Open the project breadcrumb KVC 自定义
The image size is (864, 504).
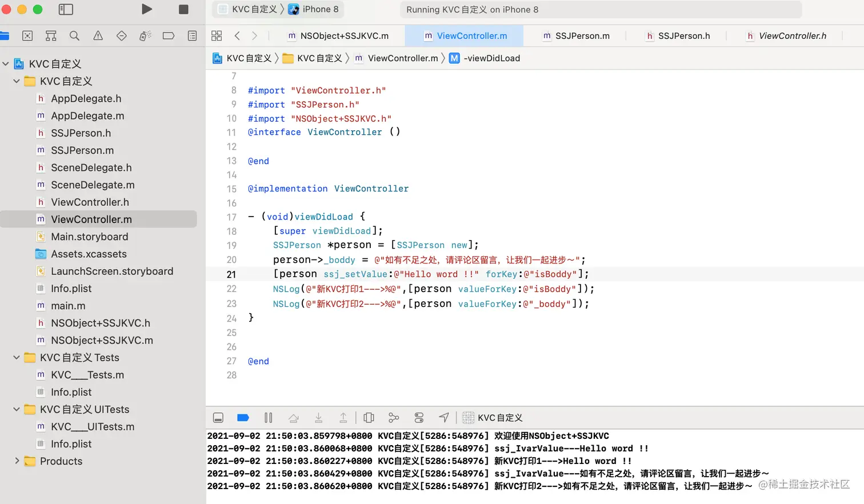point(242,58)
